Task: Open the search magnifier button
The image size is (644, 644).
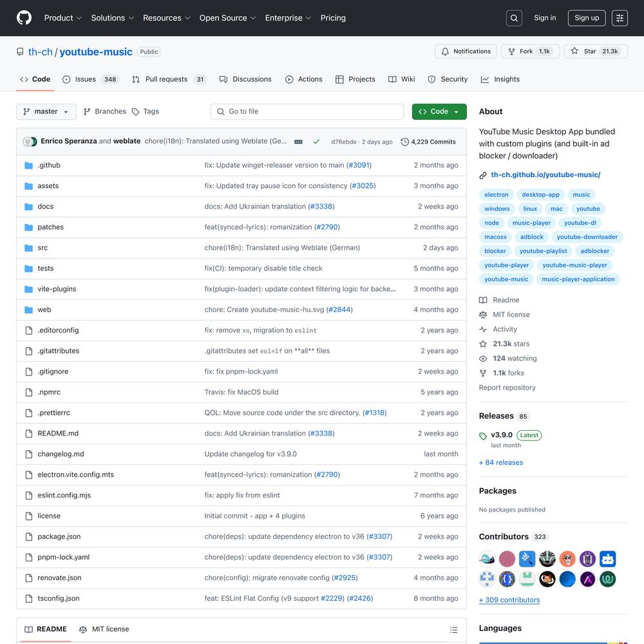Action: tap(514, 18)
